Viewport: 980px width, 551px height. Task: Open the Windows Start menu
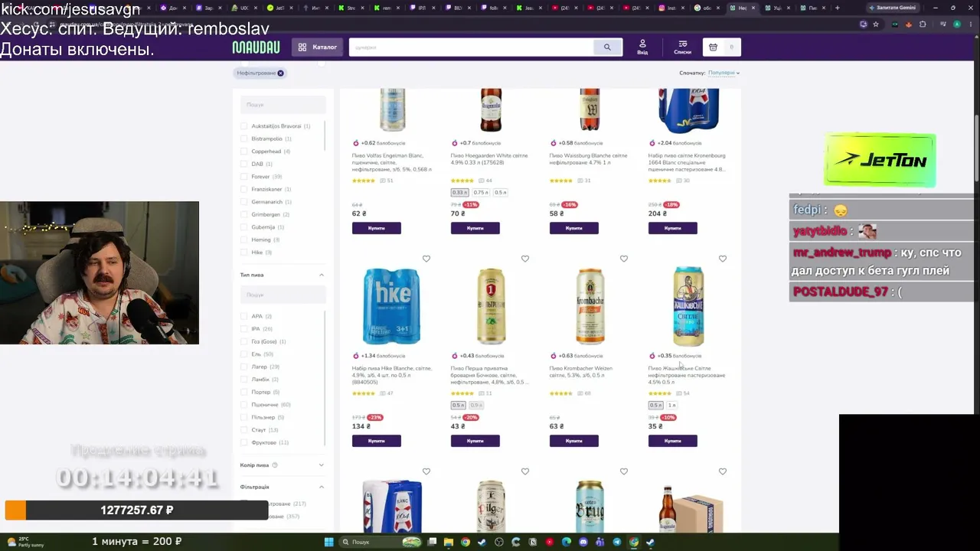point(329,542)
